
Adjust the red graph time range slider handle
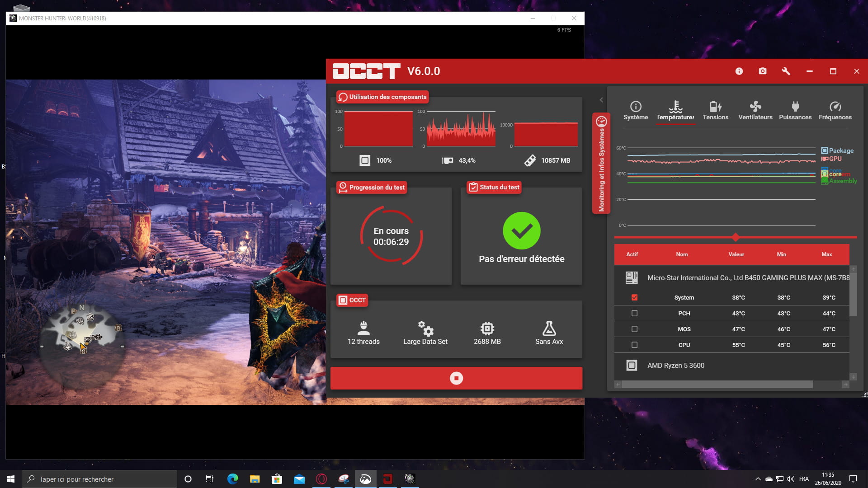(x=736, y=237)
